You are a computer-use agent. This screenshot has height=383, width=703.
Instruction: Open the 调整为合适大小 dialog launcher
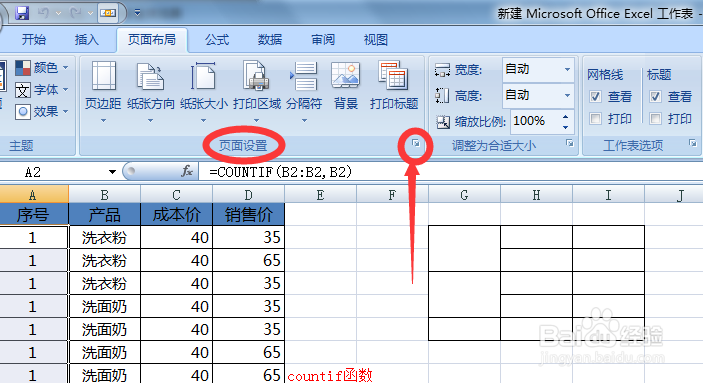coord(569,143)
